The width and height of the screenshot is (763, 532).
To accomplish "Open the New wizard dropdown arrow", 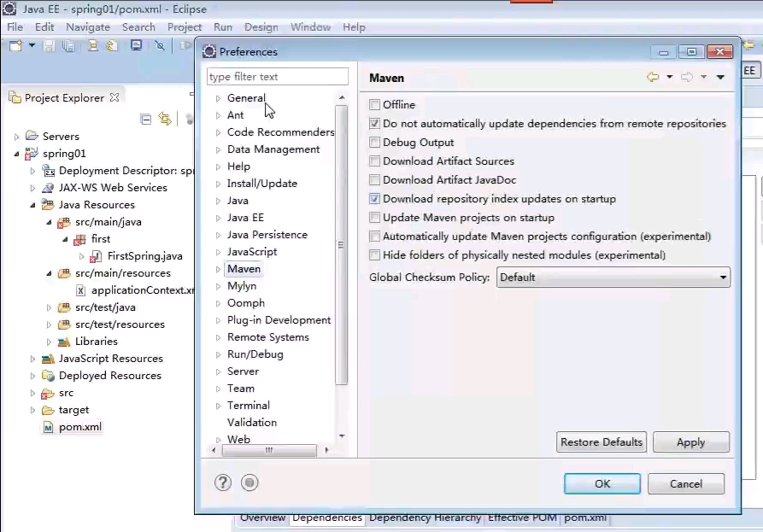I will (32, 45).
